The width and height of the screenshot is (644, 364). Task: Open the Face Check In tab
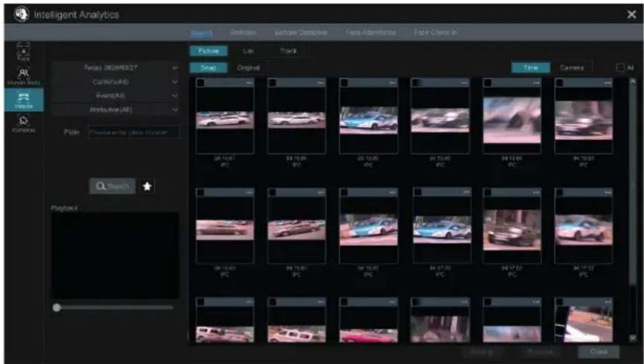436,32
